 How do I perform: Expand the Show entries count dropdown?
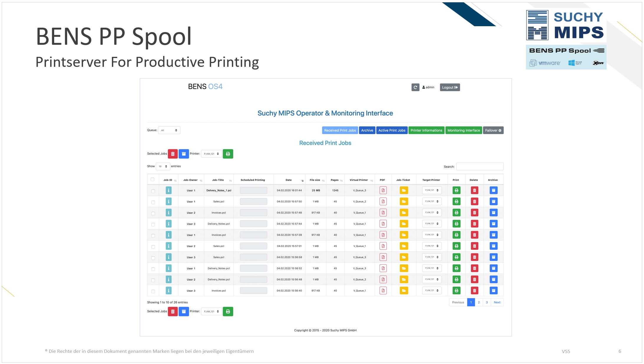pyautogui.click(x=163, y=166)
